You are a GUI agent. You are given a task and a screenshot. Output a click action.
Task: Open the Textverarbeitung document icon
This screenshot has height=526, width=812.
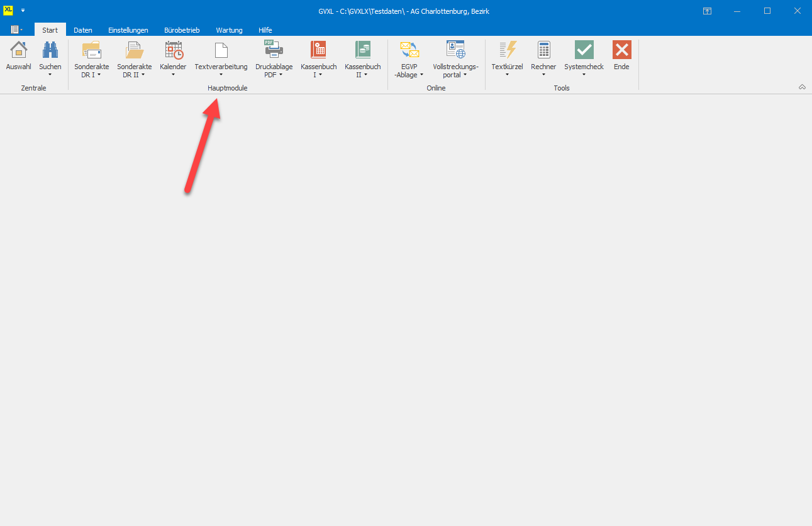(x=221, y=50)
